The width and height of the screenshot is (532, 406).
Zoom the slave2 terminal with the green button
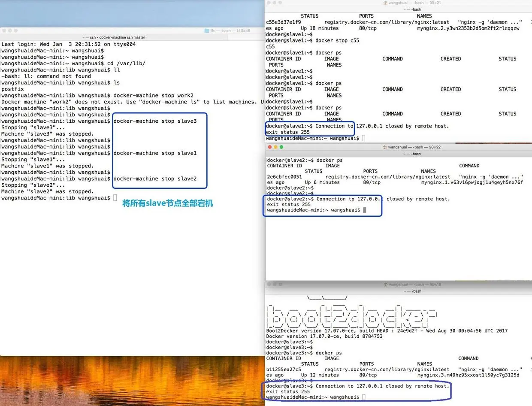pyautogui.click(x=281, y=147)
